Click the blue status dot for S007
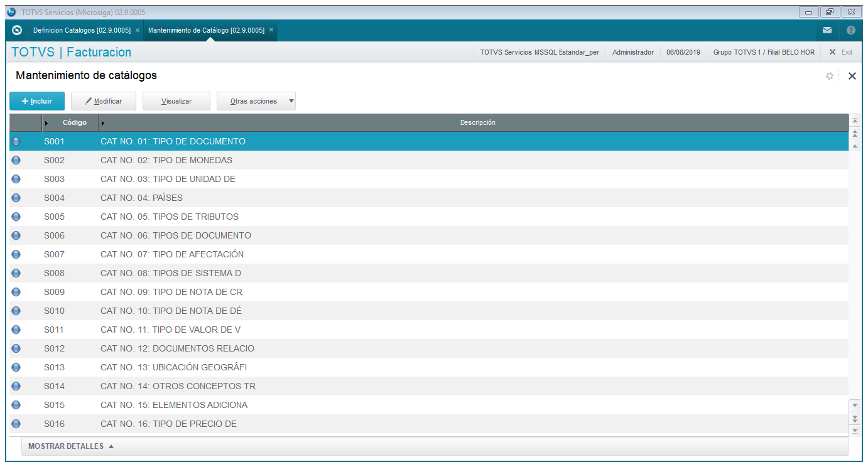This screenshot has width=868, height=467. pos(16,254)
